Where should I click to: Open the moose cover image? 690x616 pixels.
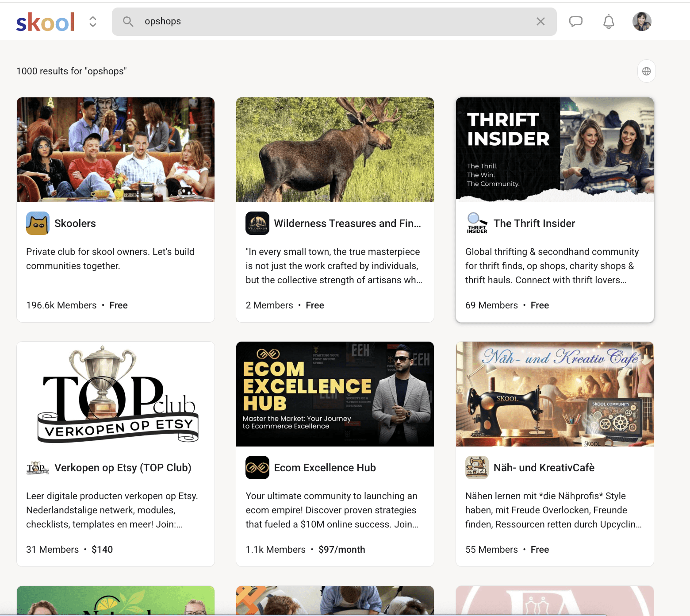tap(335, 150)
